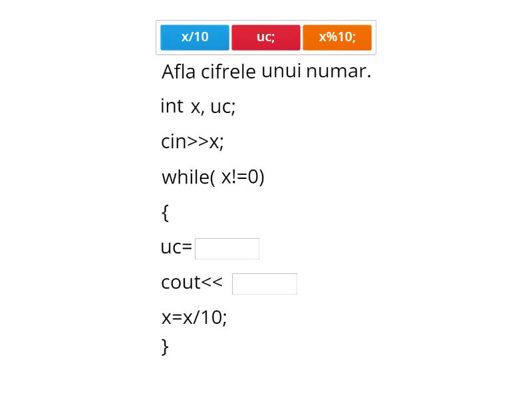Click the uc= label before the blank
Image resolution: width=532 pixels, height=399 pixels.
click(176, 247)
